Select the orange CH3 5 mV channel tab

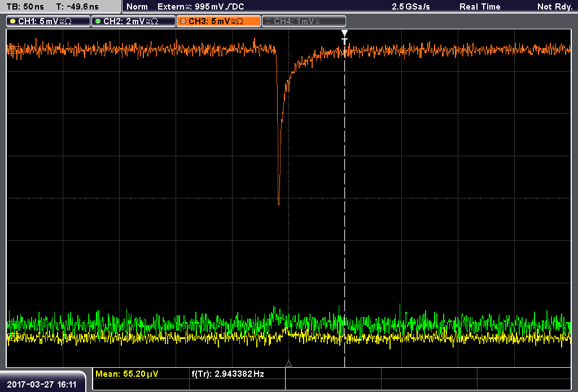[218, 21]
